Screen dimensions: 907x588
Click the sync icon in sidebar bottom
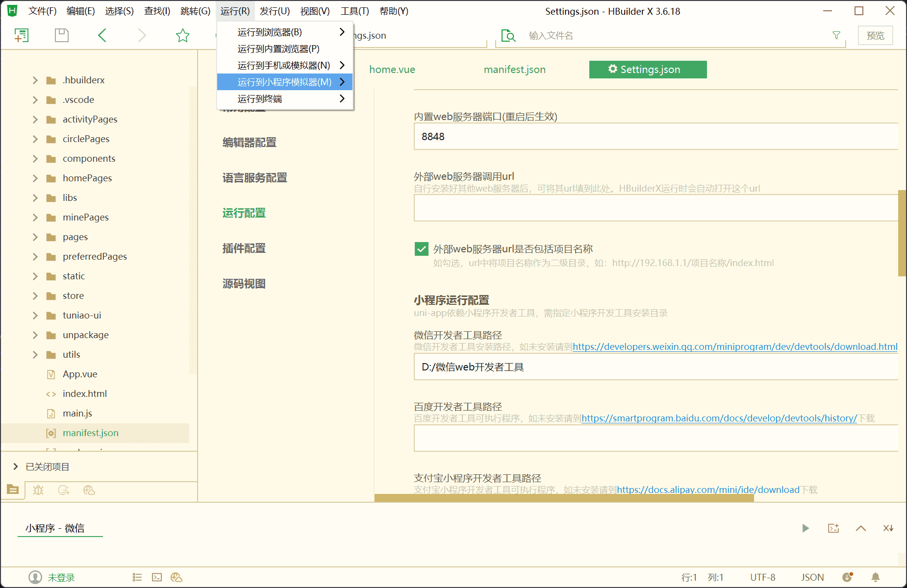[x=64, y=490]
